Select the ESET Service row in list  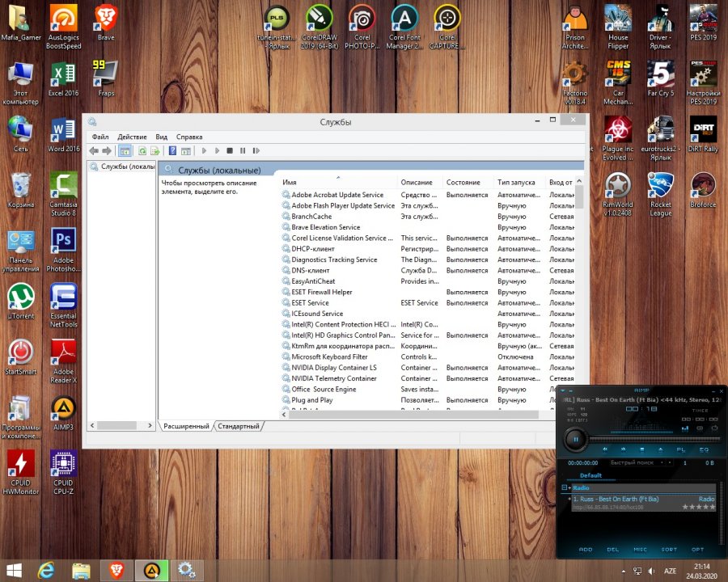(x=310, y=303)
